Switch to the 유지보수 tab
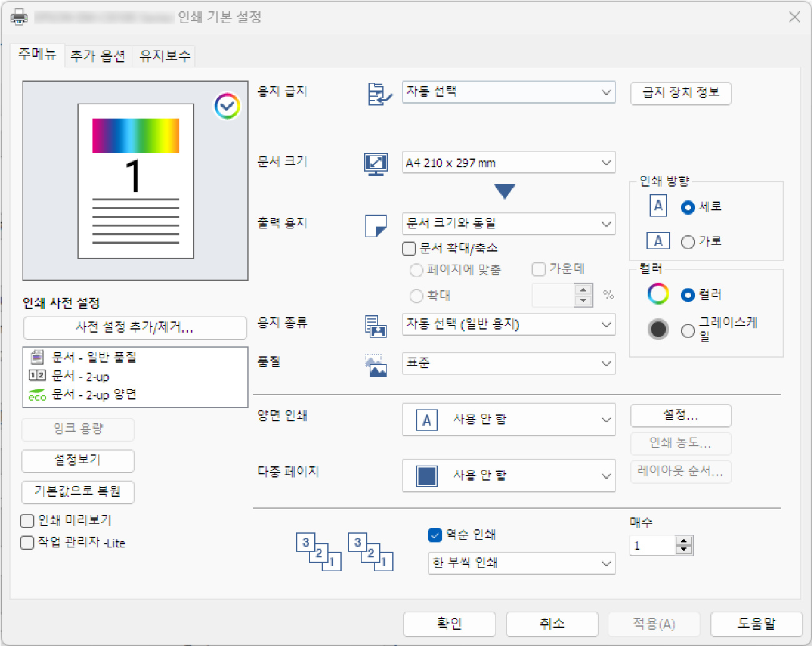 pos(165,56)
